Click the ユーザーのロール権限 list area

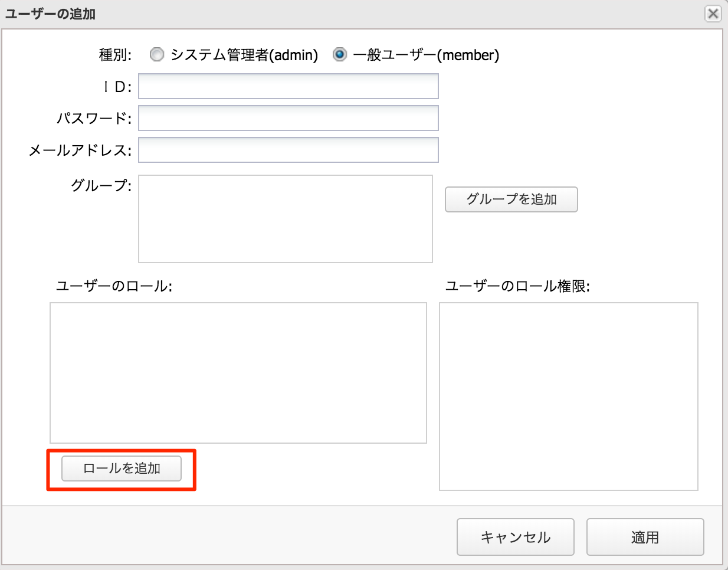[569, 397]
